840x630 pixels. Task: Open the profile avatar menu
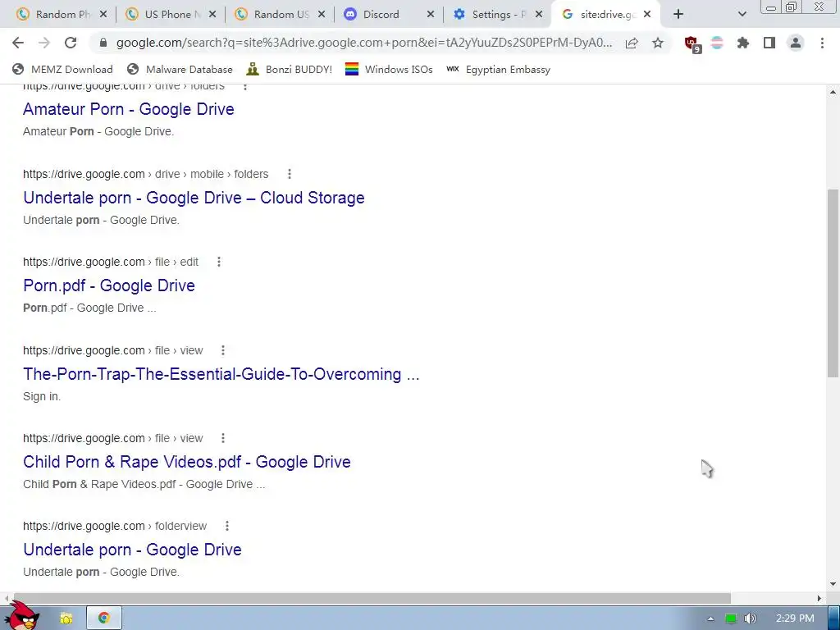click(796, 43)
